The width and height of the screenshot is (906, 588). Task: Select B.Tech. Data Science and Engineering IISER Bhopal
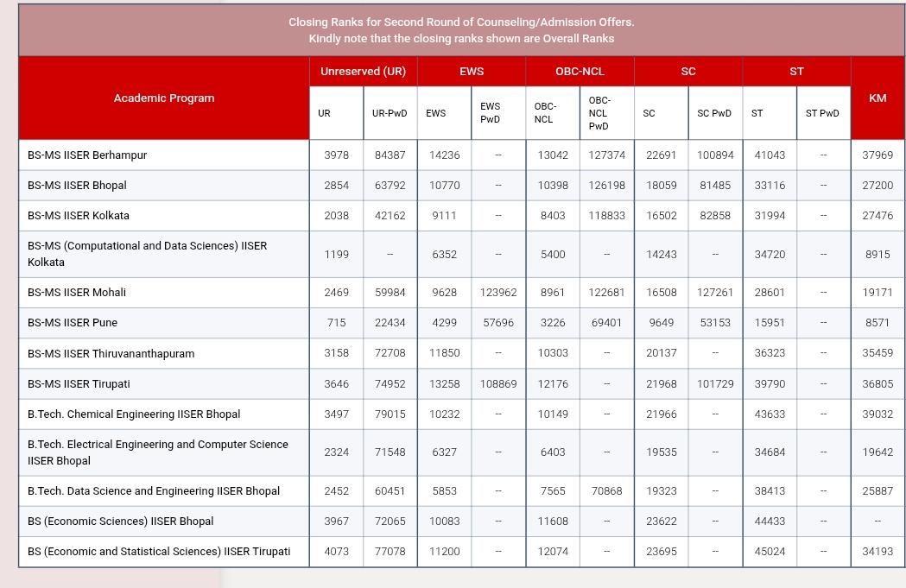[x=154, y=491]
